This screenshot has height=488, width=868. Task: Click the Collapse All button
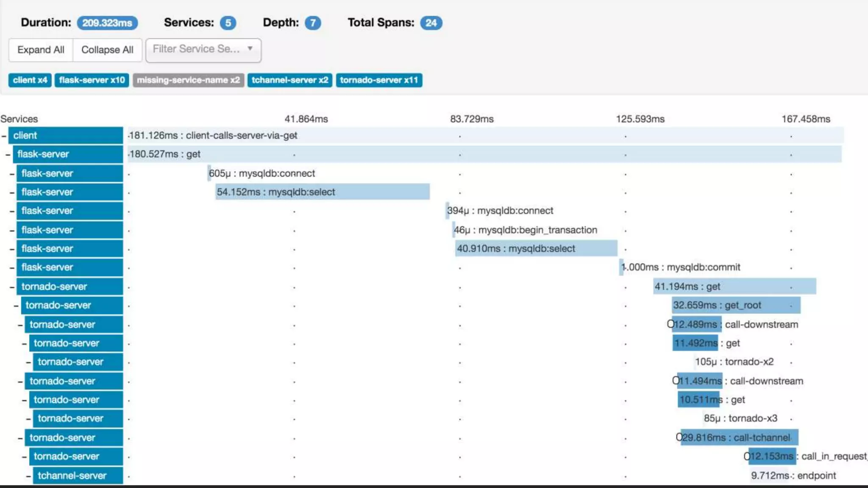pos(107,50)
